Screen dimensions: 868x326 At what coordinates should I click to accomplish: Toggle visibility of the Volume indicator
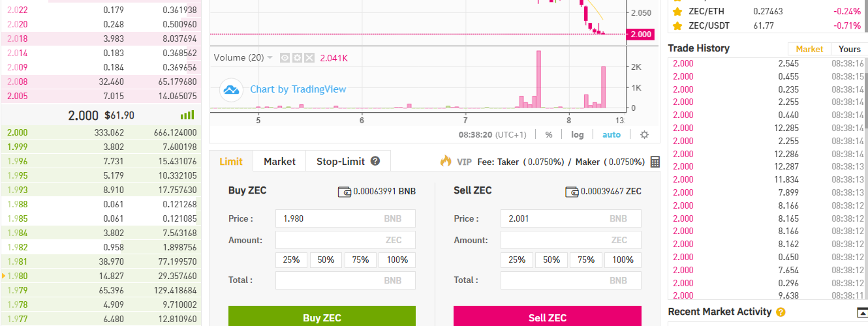coord(285,58)
